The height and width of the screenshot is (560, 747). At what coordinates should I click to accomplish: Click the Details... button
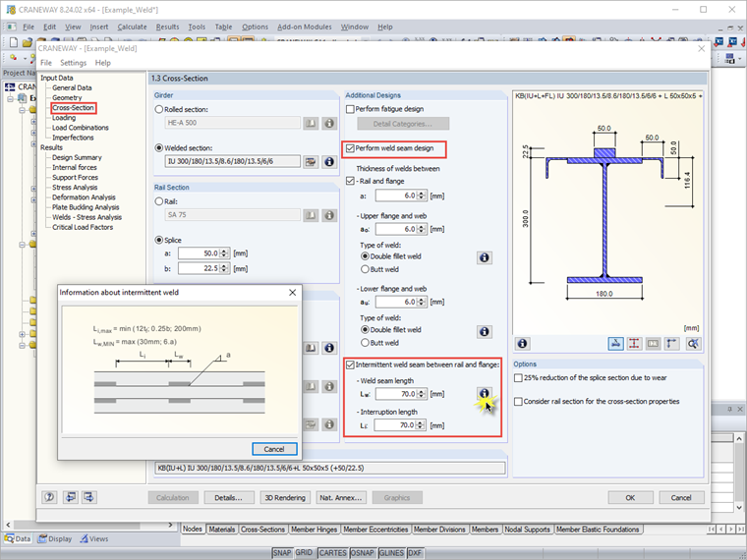229,498
